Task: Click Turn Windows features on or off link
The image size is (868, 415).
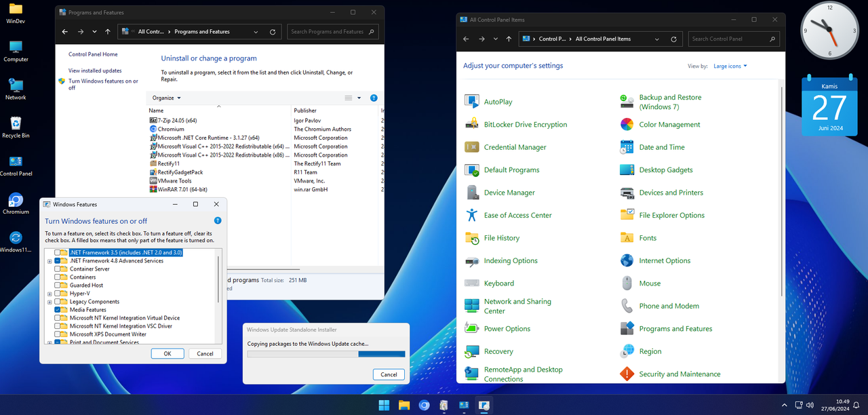Action: click(x=103, y=85)
